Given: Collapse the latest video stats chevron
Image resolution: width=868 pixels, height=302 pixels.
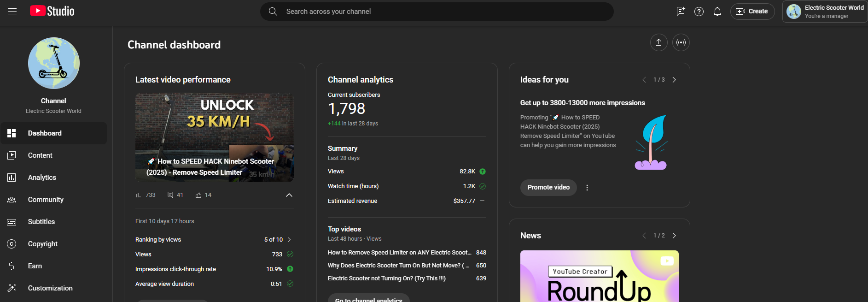Looking at the screenshot, I should coord(289,195).
